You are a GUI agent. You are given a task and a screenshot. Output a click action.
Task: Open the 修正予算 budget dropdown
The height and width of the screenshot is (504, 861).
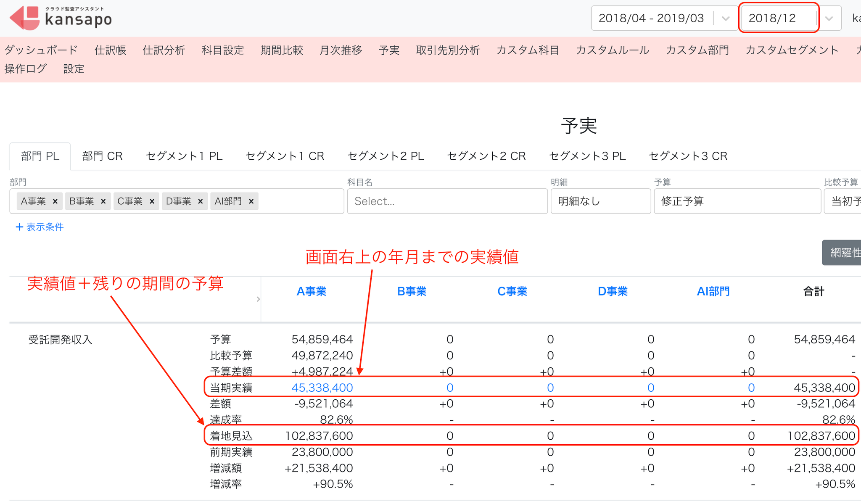tap(737, 201)
